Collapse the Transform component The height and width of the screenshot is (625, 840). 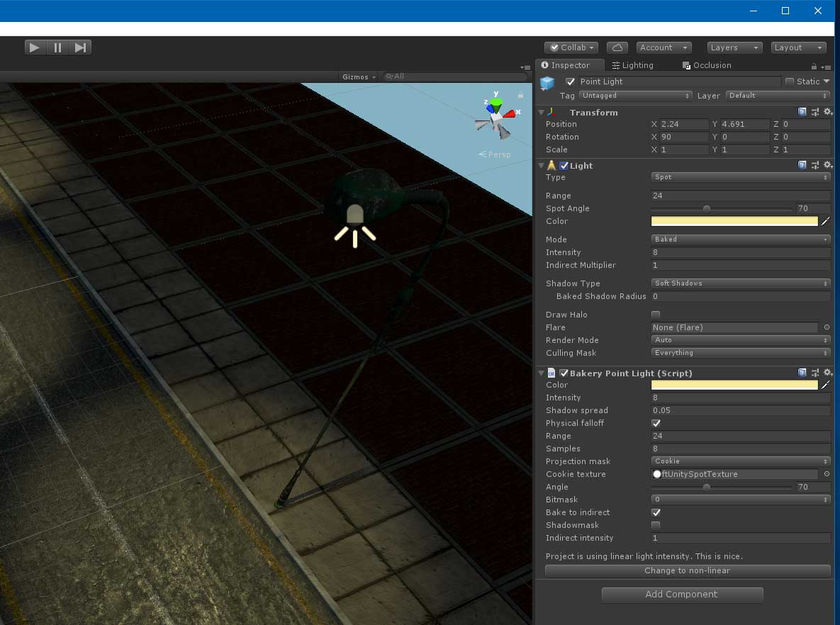(541, 112)
